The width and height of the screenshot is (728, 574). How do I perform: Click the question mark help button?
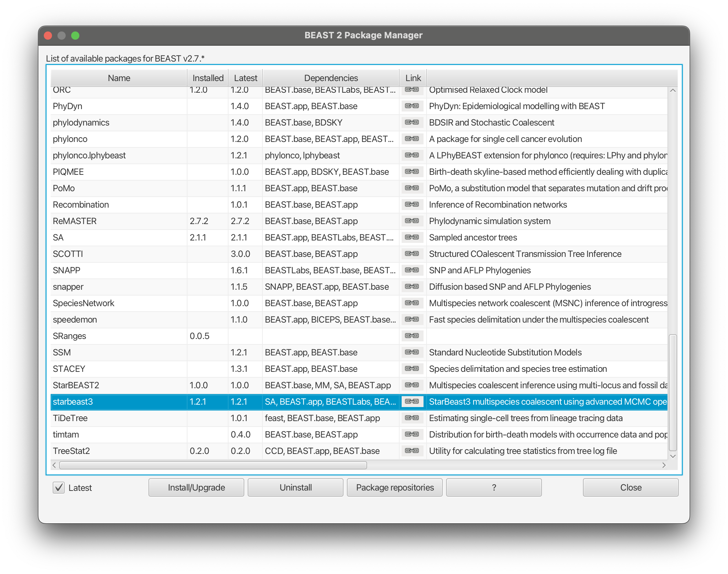pyautogui.click(x=493, y=487)
